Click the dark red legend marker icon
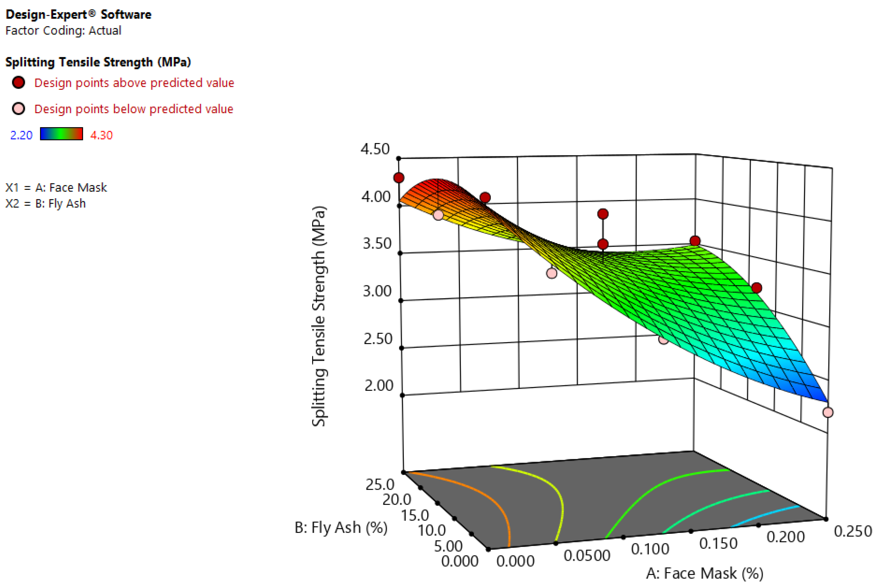This screenshot has width=876, height=588. pos(18,83)
